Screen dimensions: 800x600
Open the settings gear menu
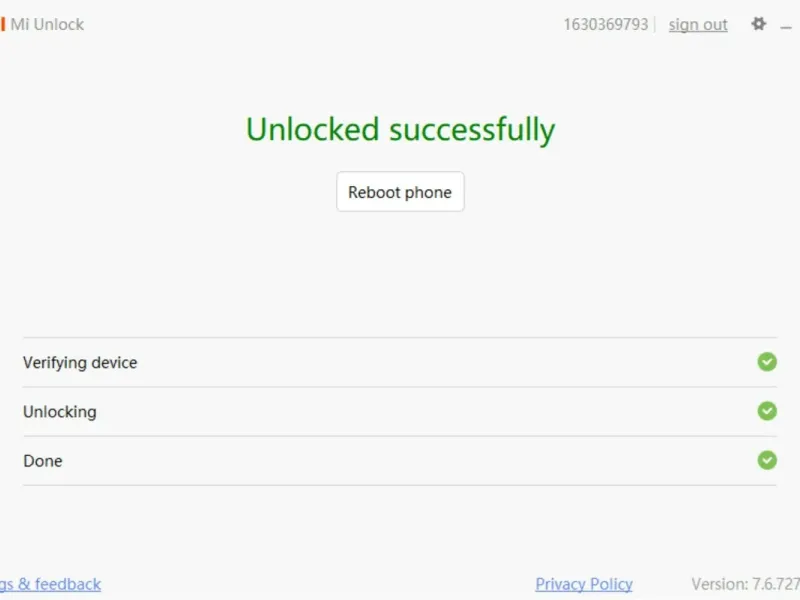click(x=758, y=24)
